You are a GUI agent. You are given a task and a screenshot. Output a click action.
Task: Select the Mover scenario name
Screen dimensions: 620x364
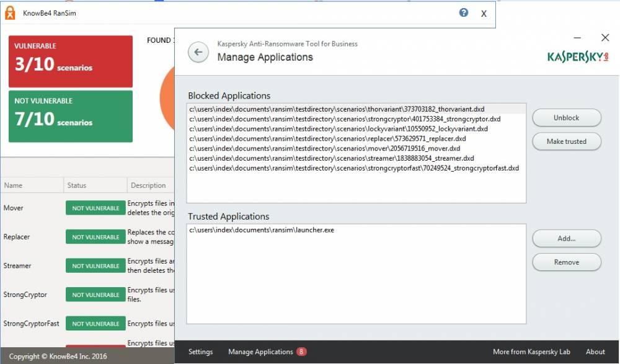tap(14, 208)
